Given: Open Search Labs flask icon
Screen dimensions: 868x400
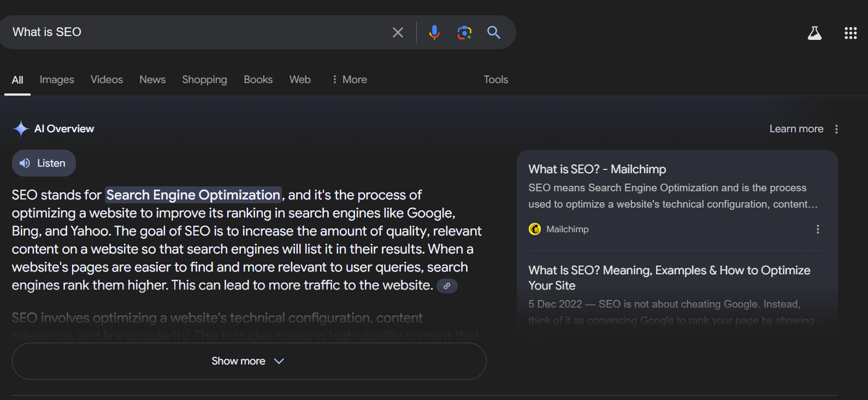Looking at the screenshot, I should click(814, 33).
